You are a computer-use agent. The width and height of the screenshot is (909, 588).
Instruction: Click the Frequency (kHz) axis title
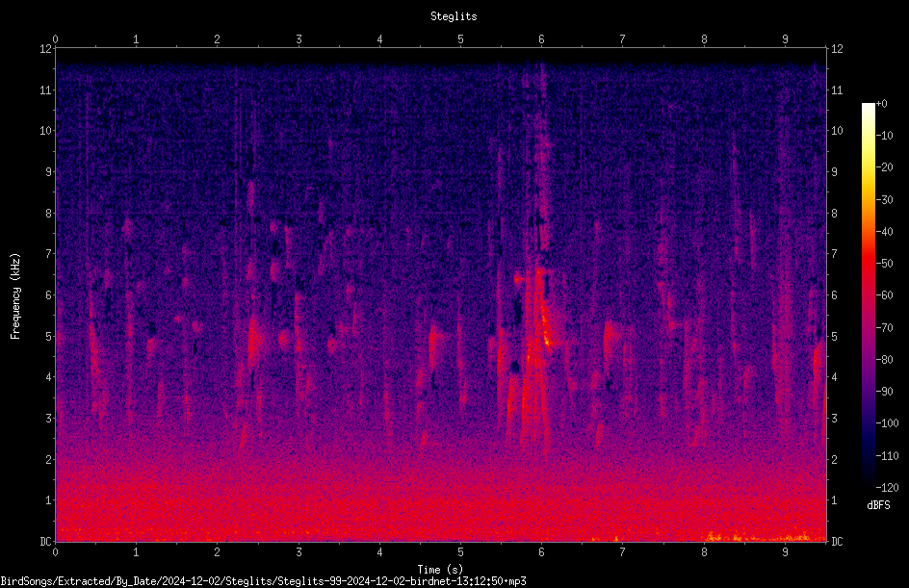pyautogui.click(x=15, y=295)
